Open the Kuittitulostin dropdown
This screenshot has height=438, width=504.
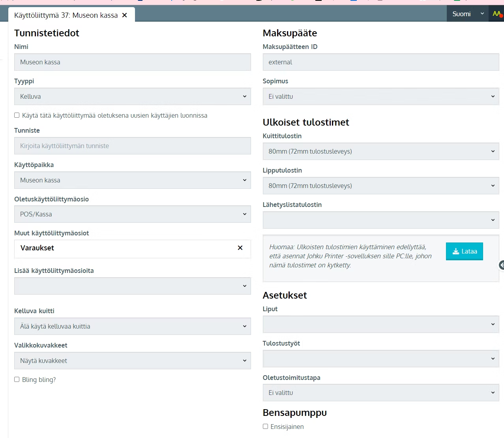click(381, 151)
